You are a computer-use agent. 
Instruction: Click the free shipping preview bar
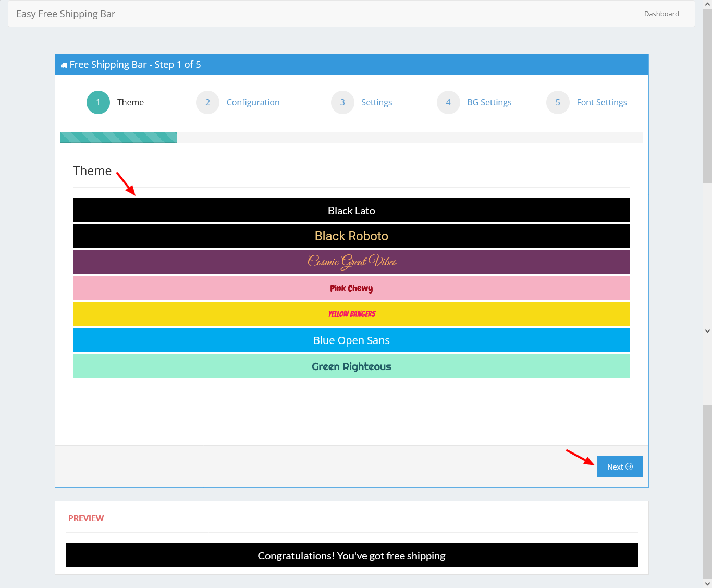pos(351,555)
